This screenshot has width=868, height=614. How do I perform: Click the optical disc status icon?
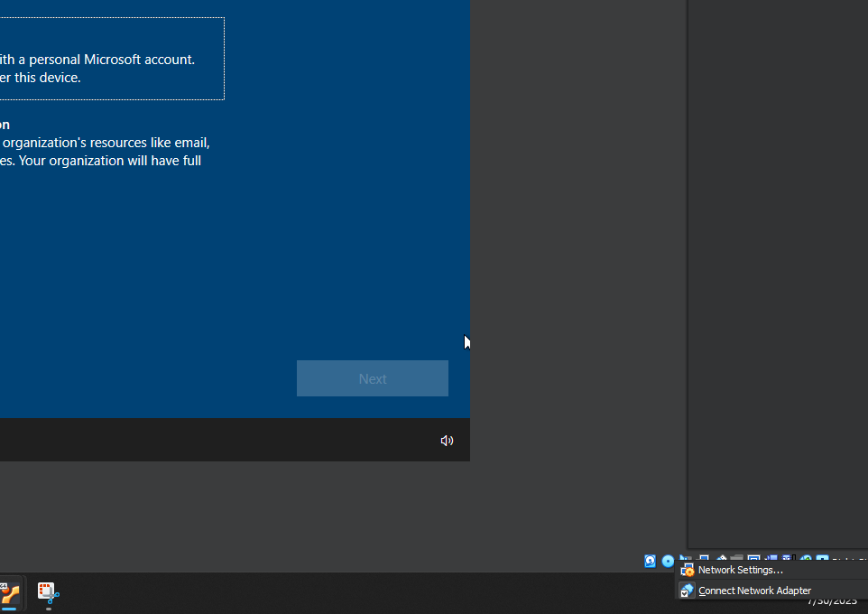(x=668, y=561)
